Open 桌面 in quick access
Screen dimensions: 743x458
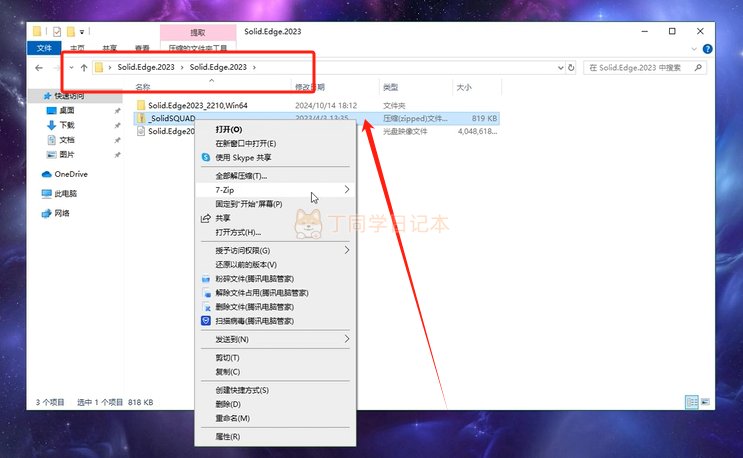pyautogui.click(x=67, y=110)
